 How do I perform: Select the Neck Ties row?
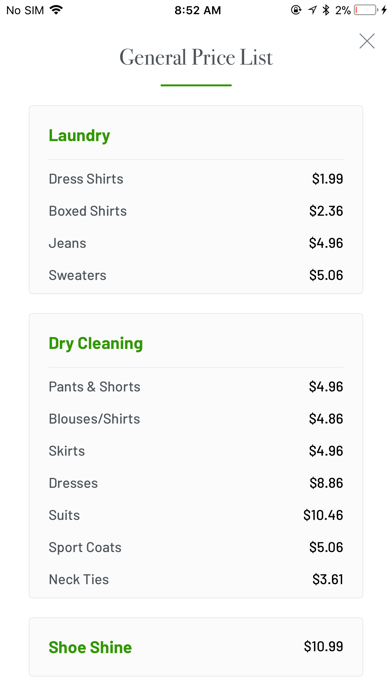[196, 580]
